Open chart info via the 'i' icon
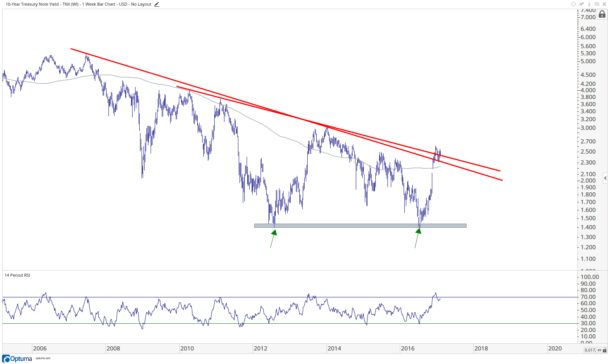This screenshot has width=610, height=364. click(x=589, y=4)
